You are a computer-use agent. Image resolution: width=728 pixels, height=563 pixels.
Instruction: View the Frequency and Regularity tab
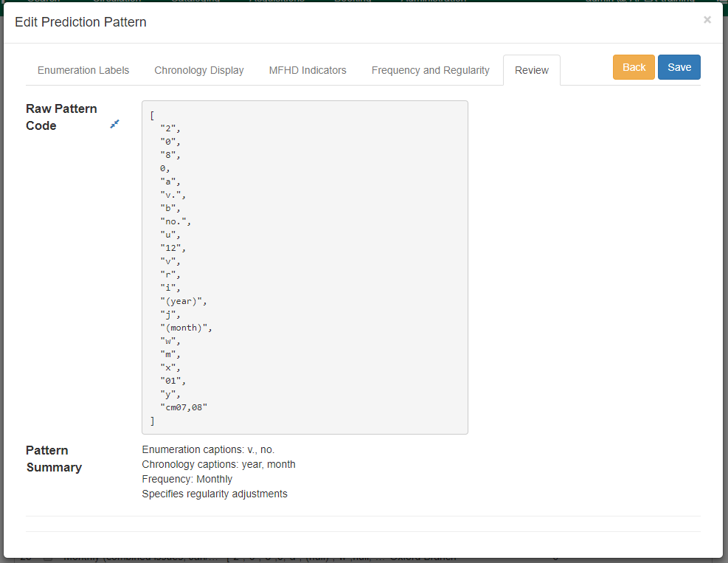click(x=430, y=70)
